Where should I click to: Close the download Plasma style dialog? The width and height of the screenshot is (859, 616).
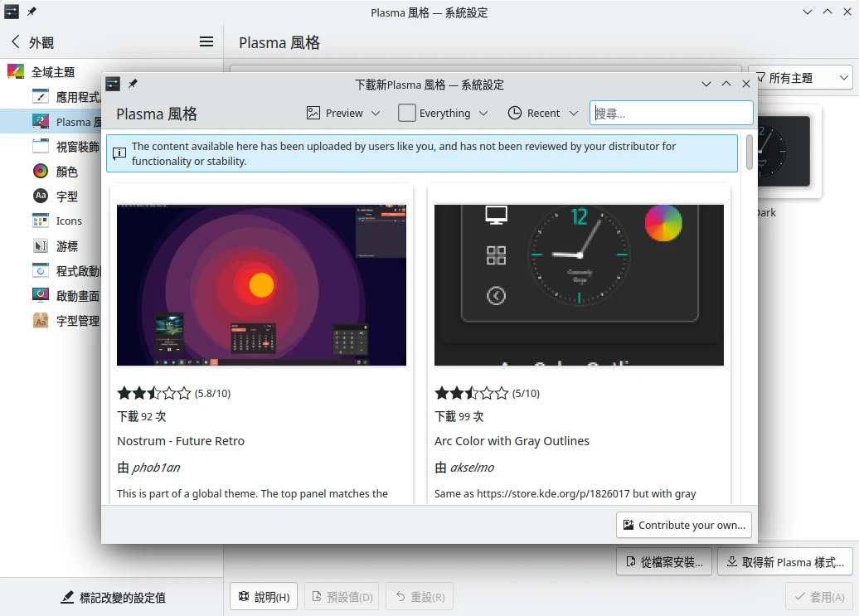click(x=745, y=84)
